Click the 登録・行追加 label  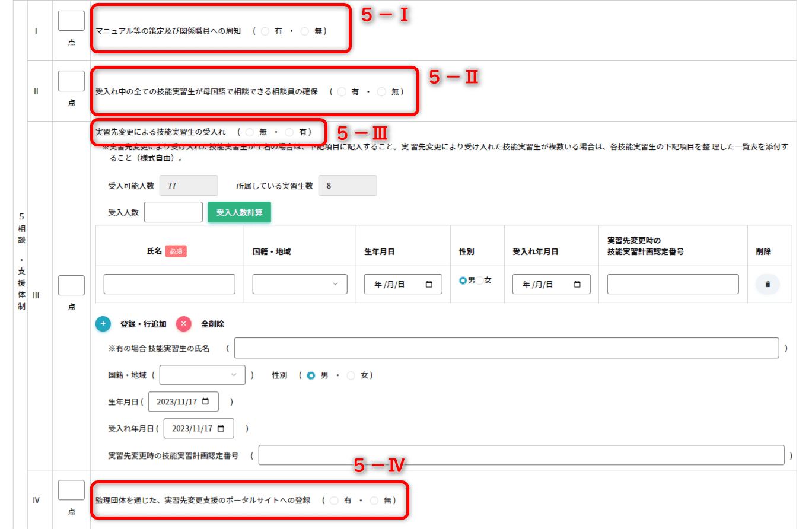click(143, 324)
